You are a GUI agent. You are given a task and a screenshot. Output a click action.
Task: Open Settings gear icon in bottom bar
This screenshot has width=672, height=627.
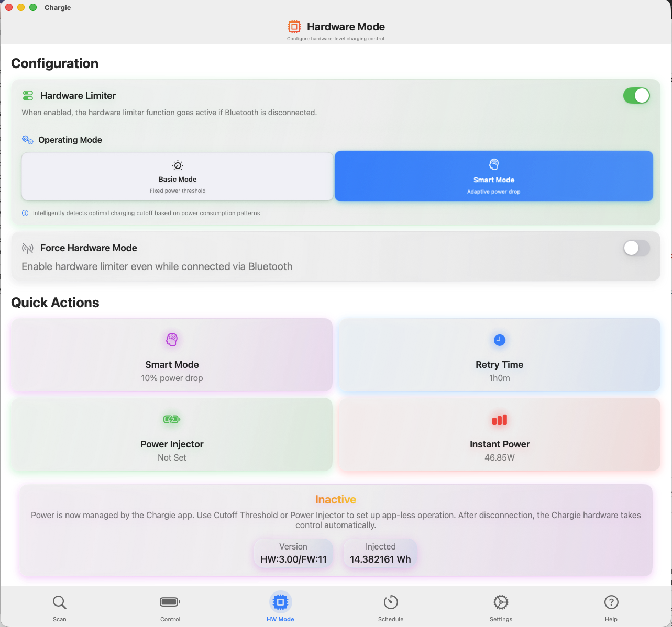coord(501,602)
